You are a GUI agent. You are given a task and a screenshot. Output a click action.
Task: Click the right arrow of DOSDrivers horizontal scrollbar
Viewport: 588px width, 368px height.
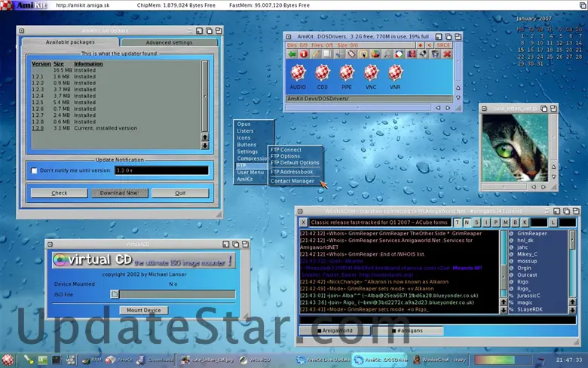pyautogui.click(x=448, y=108)
